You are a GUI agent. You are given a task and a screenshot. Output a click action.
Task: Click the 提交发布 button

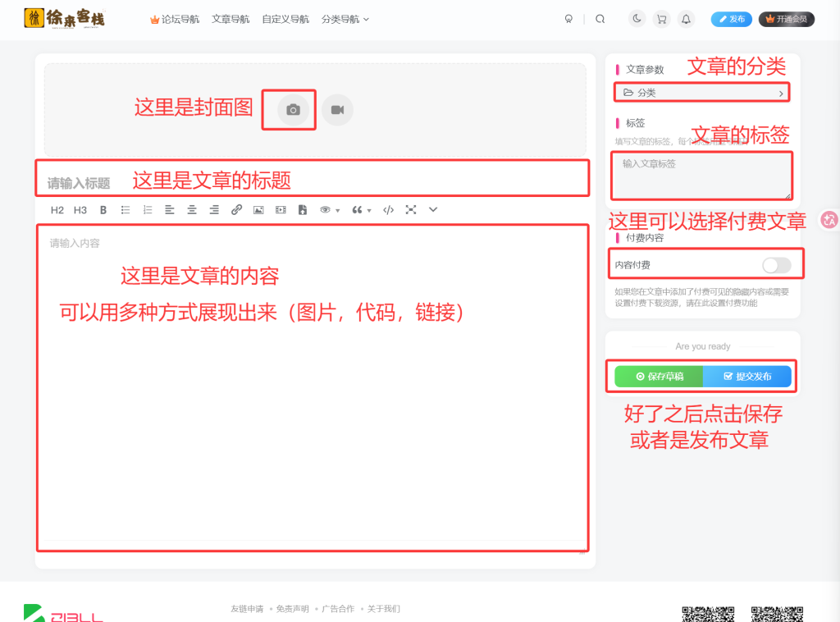click(746, 377)
